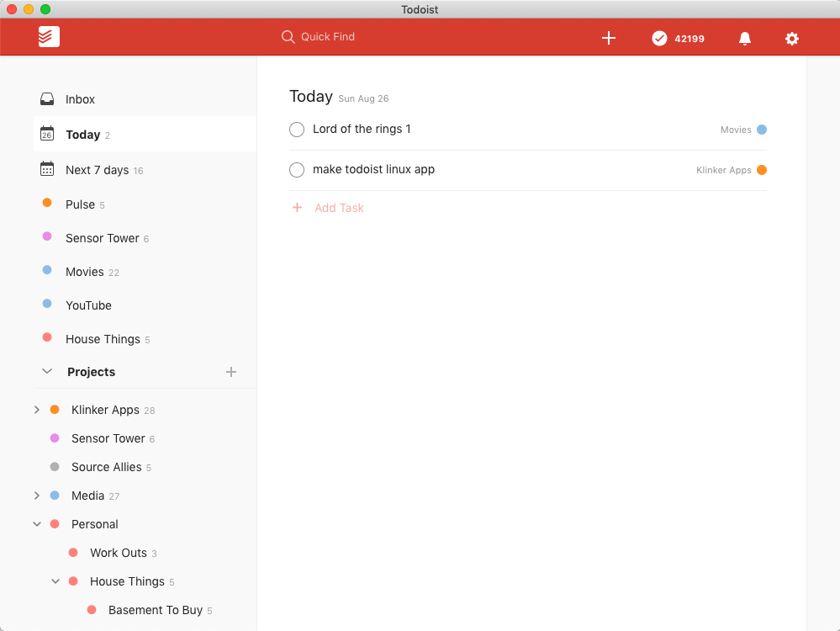Click the Today heading in main pane
The height and width of the screenshot is (631, 840).
[x=311, y=96]
